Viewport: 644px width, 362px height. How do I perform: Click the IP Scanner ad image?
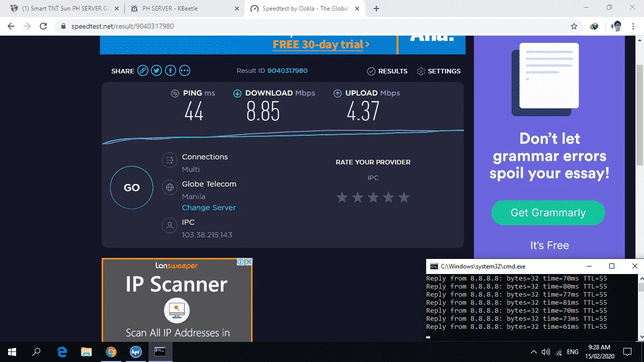pyautogui.click(x=177, y=300)
